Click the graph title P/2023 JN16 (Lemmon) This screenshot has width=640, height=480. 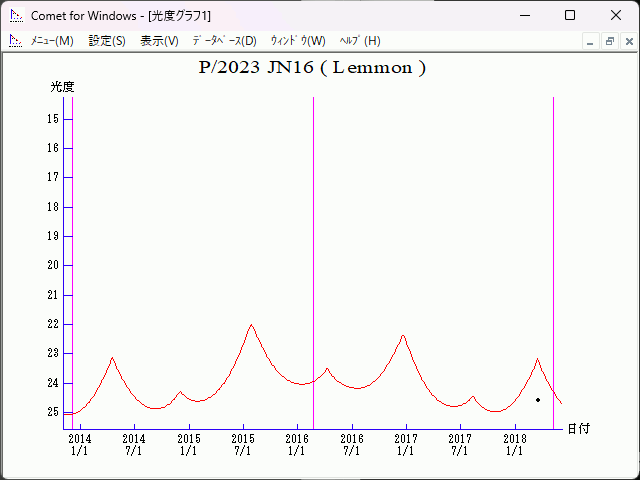[x=313, y=68]
